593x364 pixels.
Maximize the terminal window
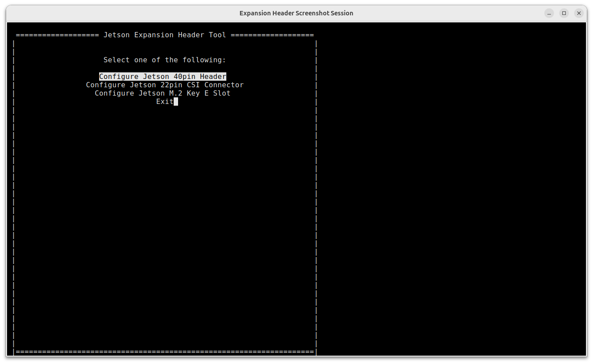pos(564,13)
